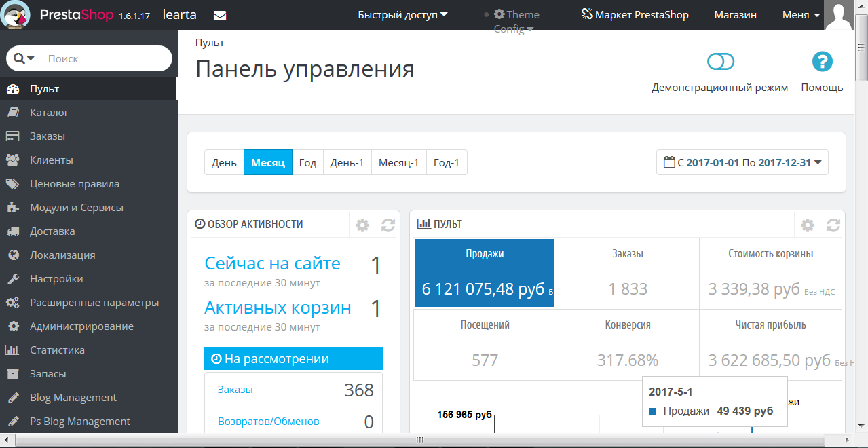Open Помощь question mark icon
868x448 pixels.
(822, 62)
